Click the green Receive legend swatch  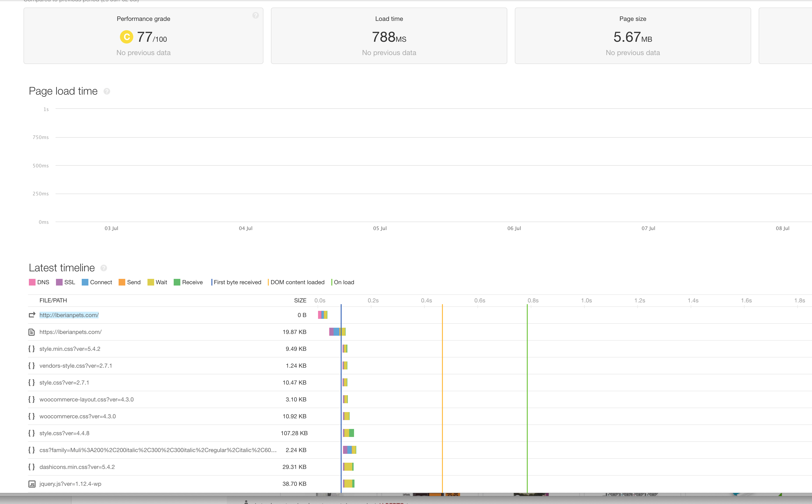pos(177,282)
